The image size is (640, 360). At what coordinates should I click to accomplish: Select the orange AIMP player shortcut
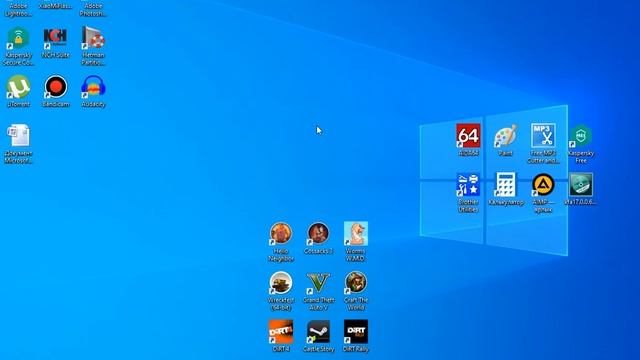click(x=543, y=184)
